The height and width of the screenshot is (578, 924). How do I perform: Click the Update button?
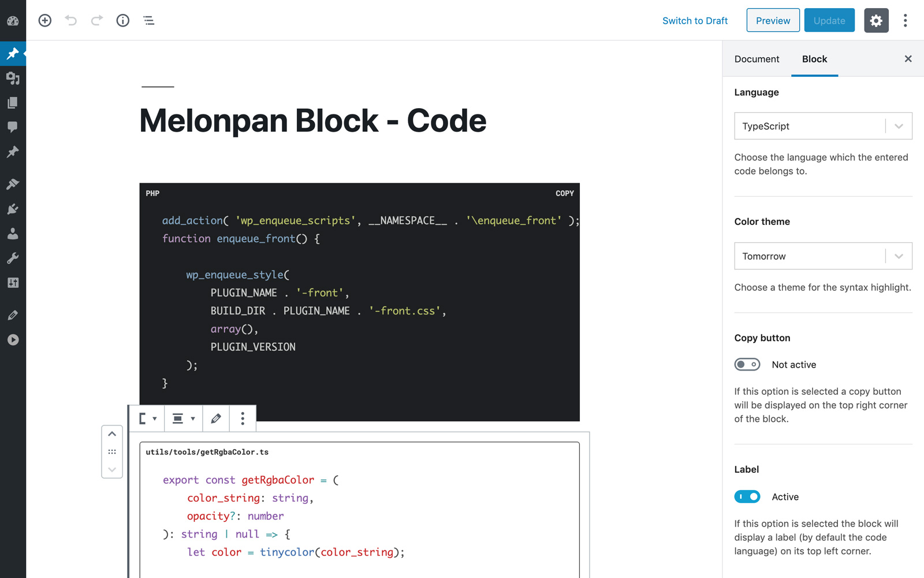(x=829, y=21)
